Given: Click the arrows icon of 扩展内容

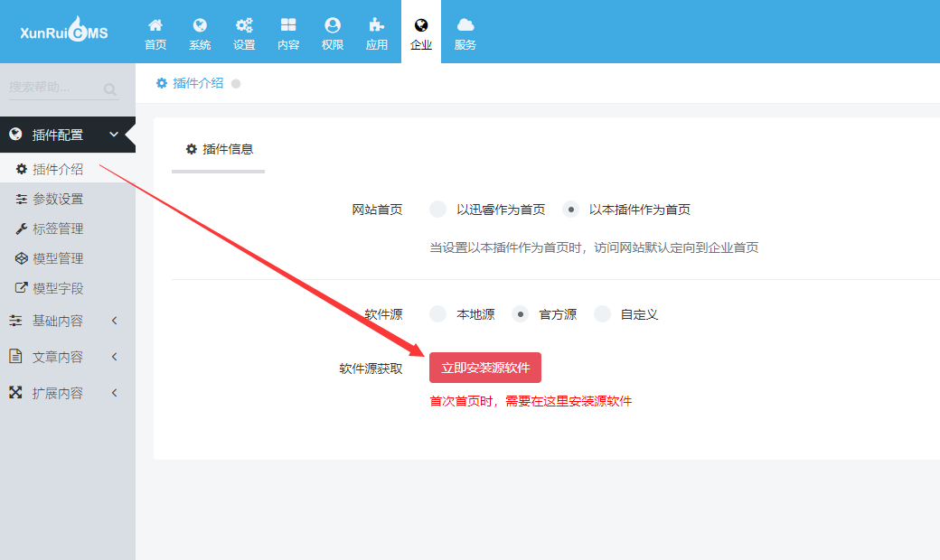Looking at the screenshot, I should tap(15, 393).
